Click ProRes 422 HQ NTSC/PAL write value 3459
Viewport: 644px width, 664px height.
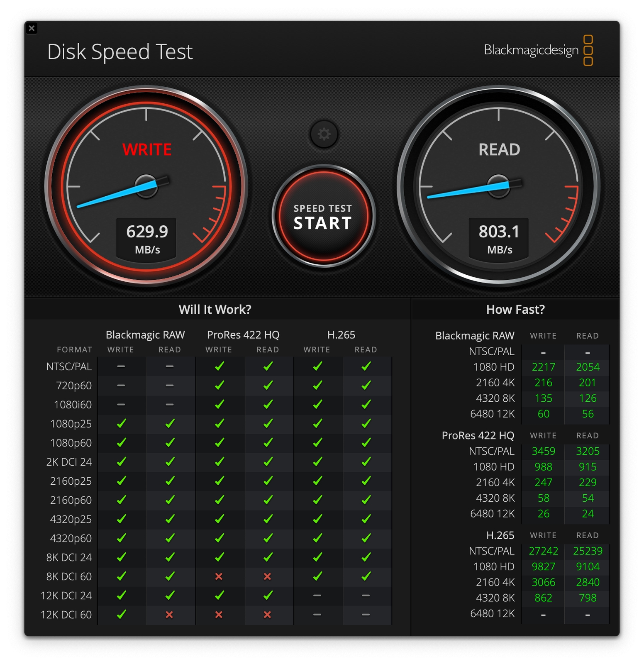(544, 451)
